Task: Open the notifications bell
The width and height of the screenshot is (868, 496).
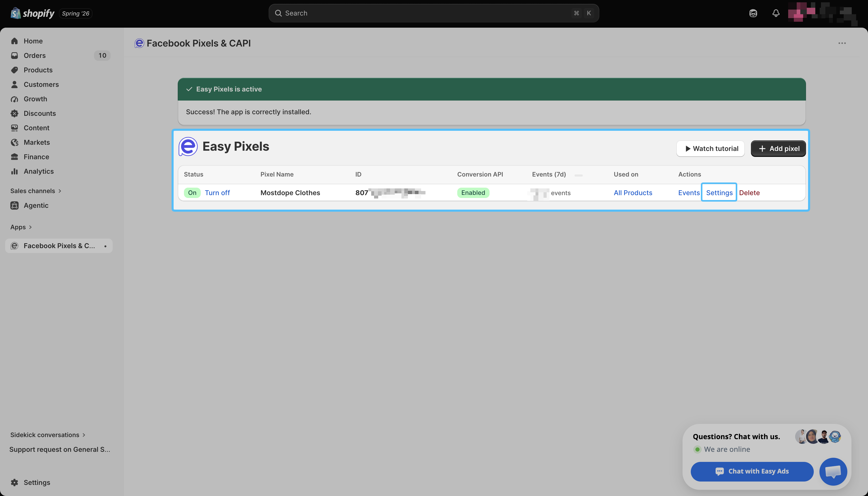Action: coord(776,13)
